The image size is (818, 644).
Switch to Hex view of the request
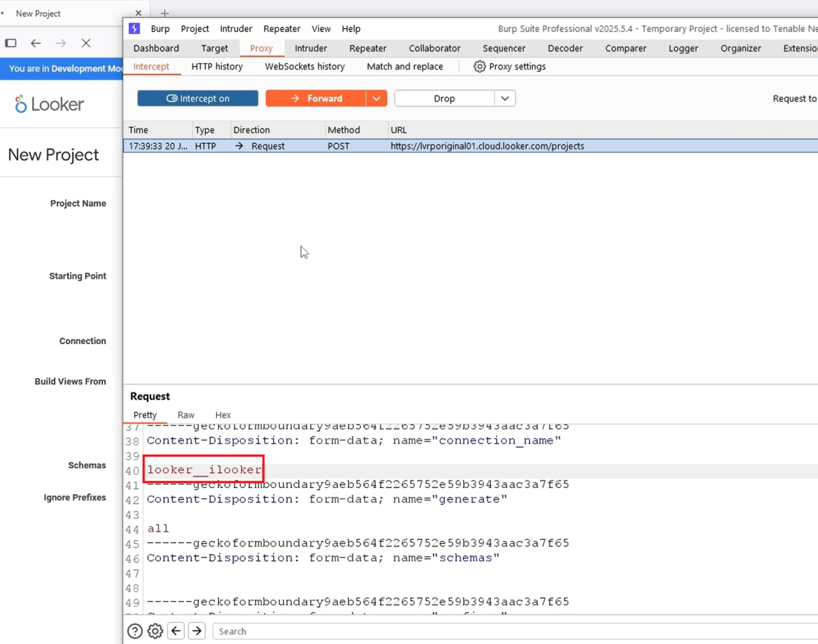222,414
